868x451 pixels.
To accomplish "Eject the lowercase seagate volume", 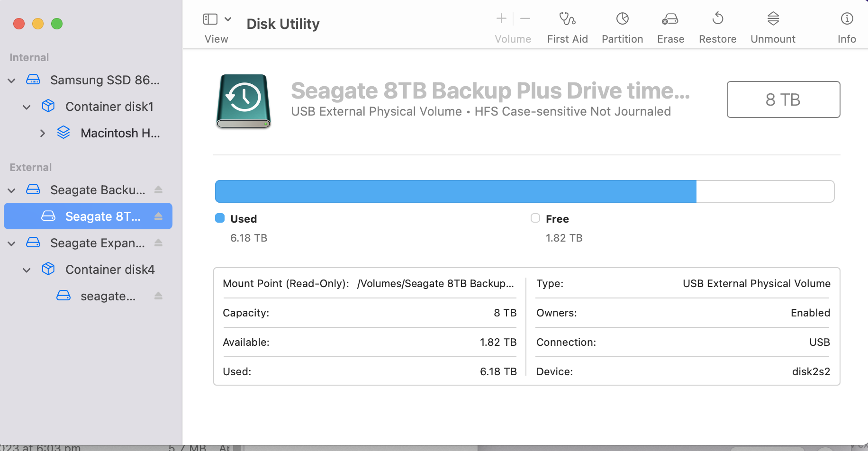I will pyautogui.click(x=158, y=296).
